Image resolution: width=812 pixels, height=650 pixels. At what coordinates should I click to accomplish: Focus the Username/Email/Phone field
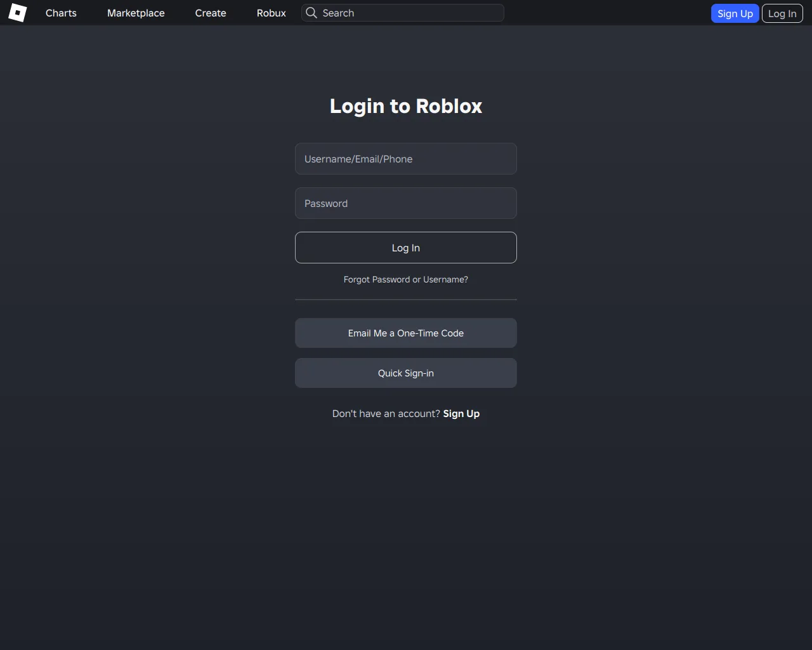[x=406, y=159]
